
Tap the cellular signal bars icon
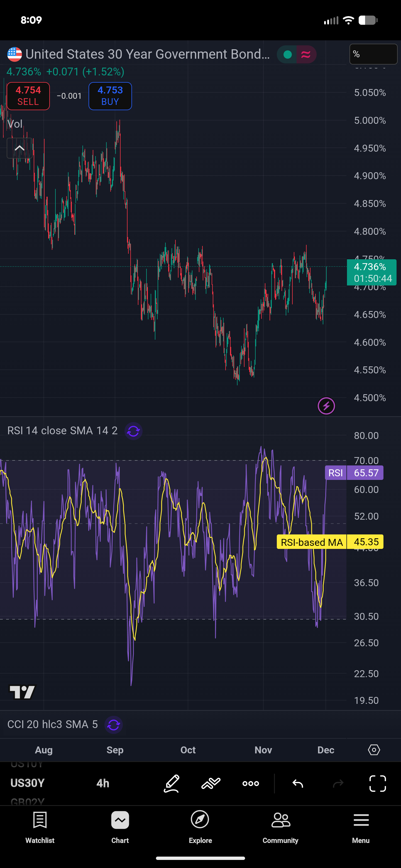(331, 21)
